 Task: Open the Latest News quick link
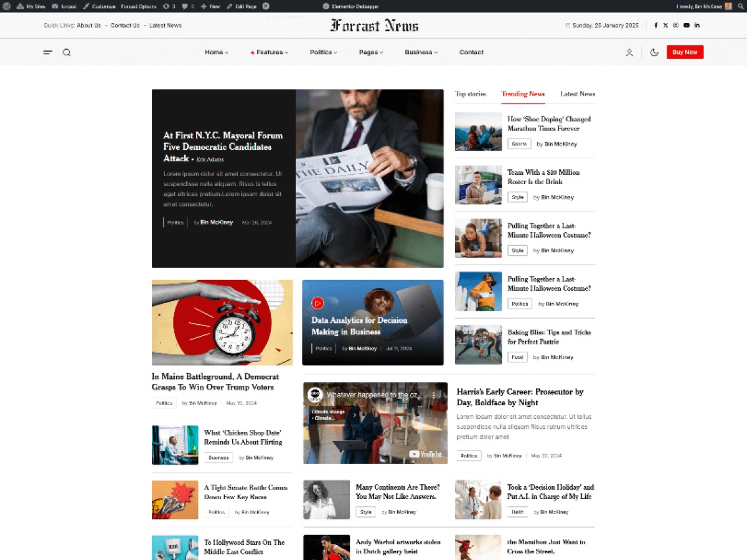point(166,26)
